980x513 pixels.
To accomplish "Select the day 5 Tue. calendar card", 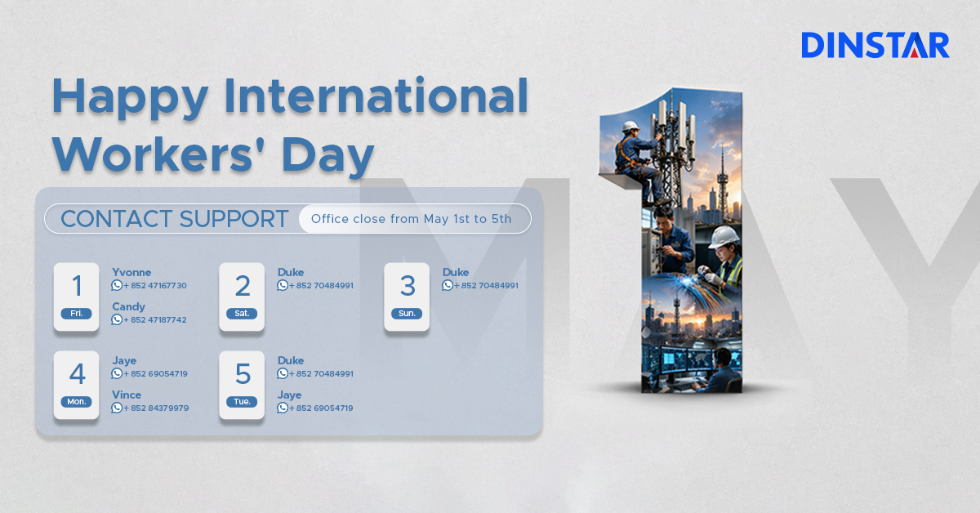I will 242,385.
